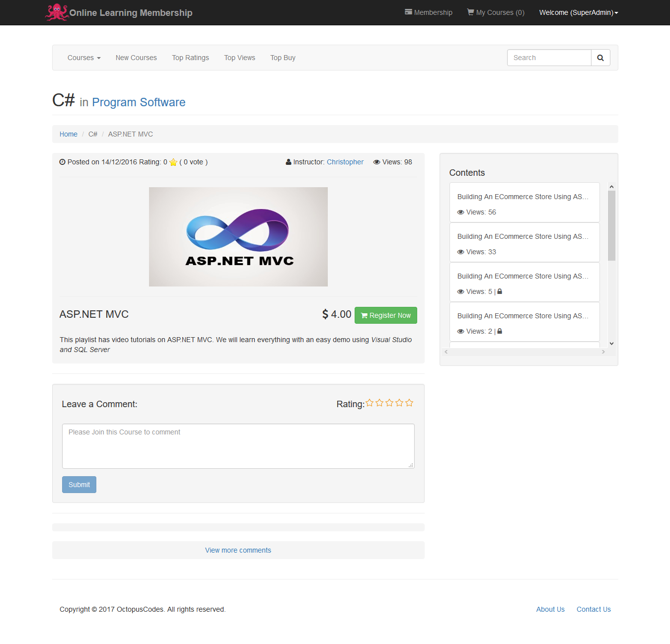Viewport: 670px width, 644px height.
Task: Focus the Search input field
Action: [x=549, y=58]
